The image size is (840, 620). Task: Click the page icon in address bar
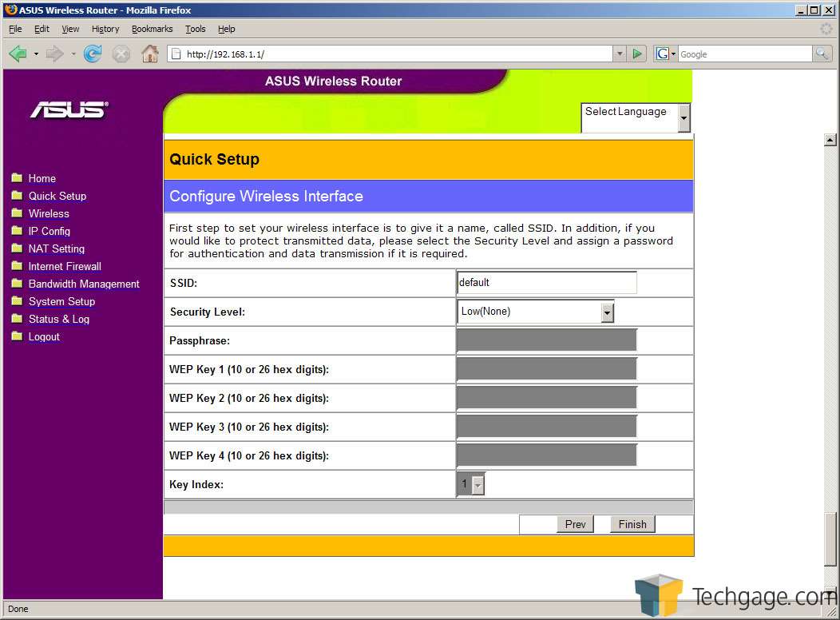click(176, 54)
